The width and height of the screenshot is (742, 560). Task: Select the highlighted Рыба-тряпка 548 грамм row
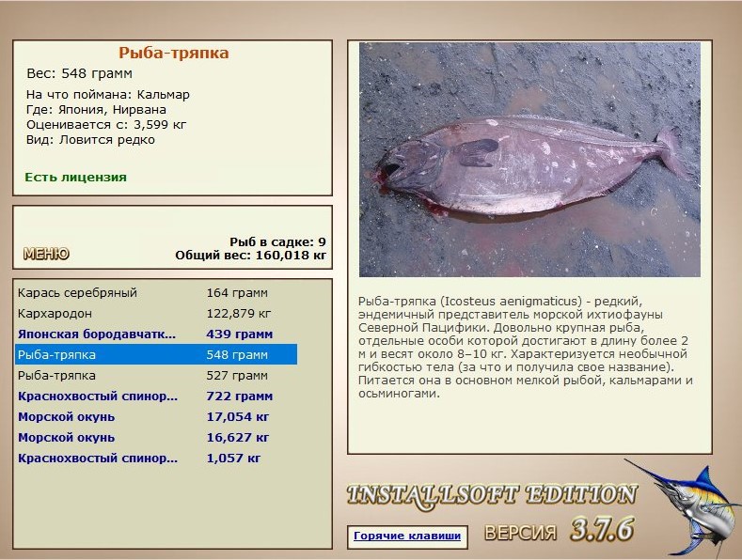pyautogui.click(x=156, y=355)
